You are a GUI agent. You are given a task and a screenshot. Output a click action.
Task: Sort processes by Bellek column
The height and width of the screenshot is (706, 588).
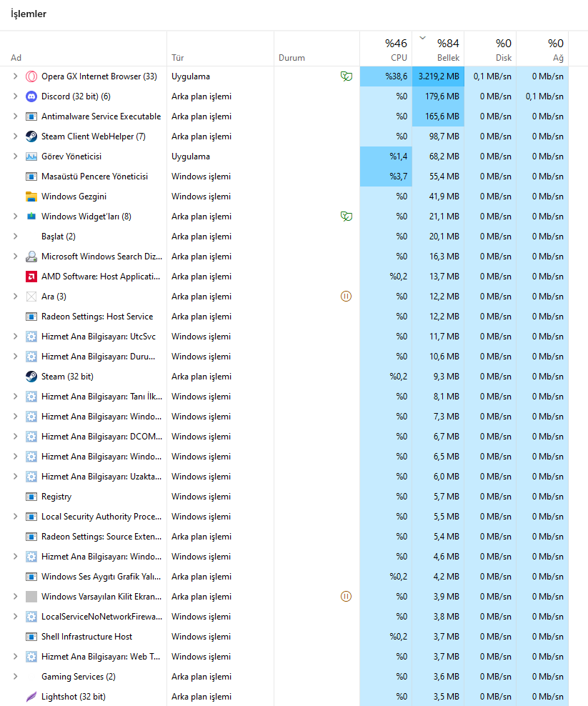click(438, 49)
